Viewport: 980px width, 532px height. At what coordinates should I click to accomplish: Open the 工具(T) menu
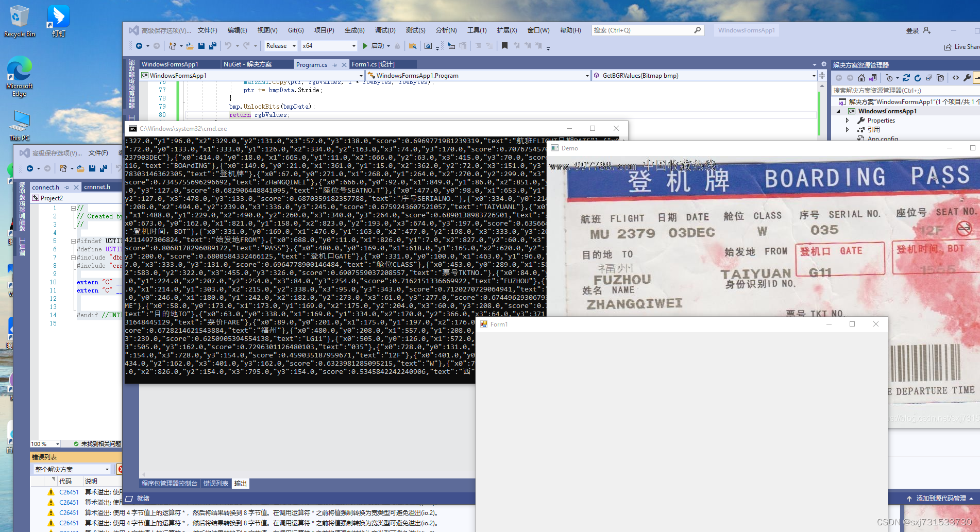click(477, 30)
